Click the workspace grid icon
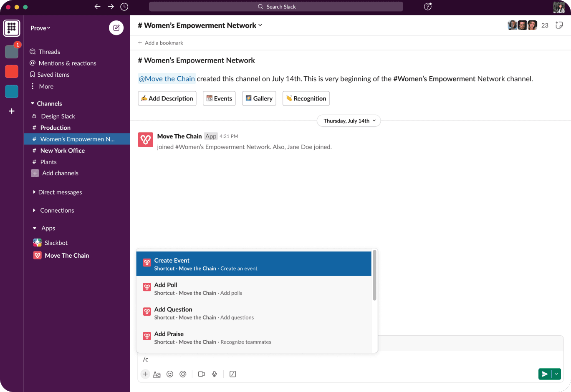This screenshot has height=392, width=571. [x=12, y=28]
